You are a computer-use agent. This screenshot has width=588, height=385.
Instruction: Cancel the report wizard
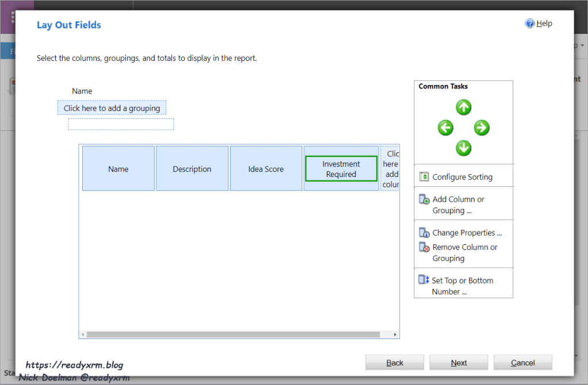point(522,363)
